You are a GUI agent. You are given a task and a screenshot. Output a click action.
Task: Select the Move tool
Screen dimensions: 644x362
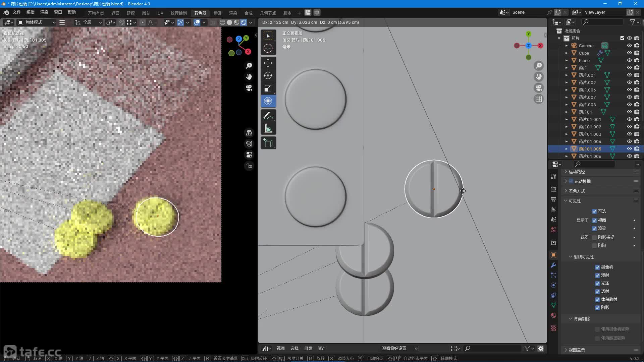click(x=268, y=63)
